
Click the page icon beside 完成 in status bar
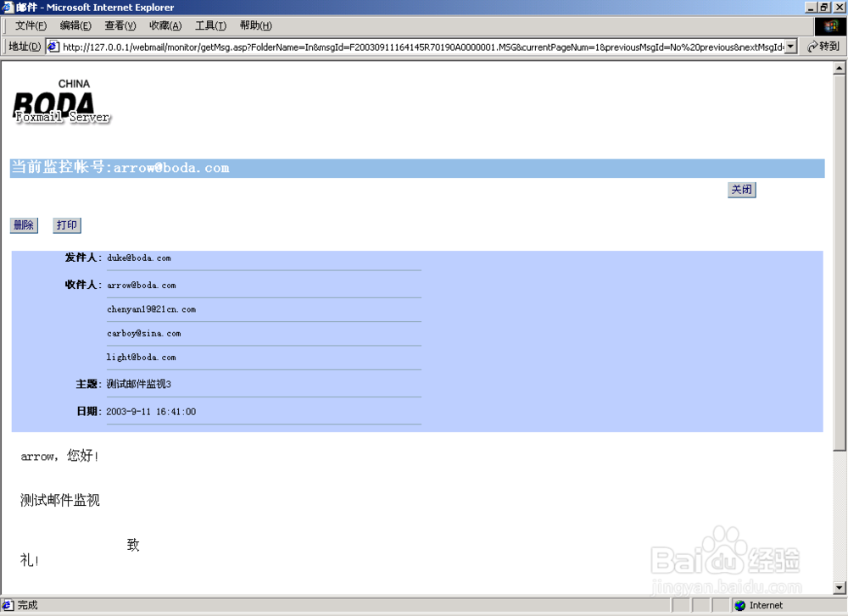(x=7, y=605)
